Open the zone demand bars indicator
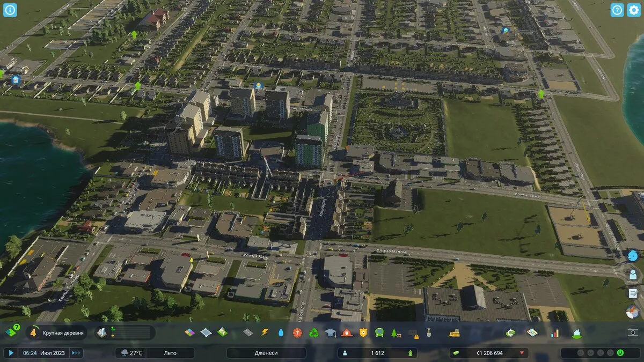 (126, 333)
